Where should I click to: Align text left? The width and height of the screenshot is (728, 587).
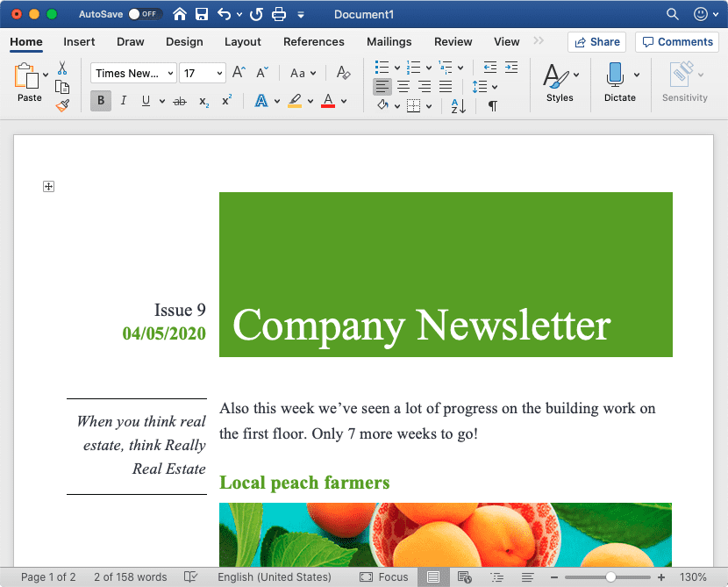382,86
